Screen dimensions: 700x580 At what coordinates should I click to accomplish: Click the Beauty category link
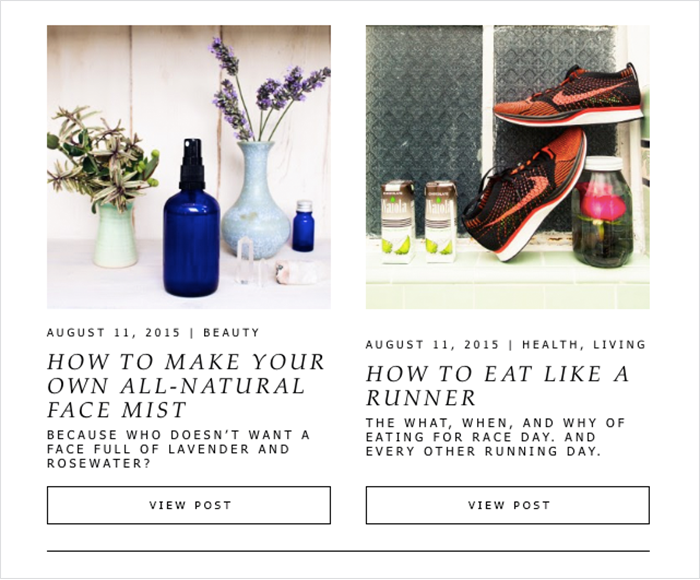pyautogui.click(x=231, y=333)
